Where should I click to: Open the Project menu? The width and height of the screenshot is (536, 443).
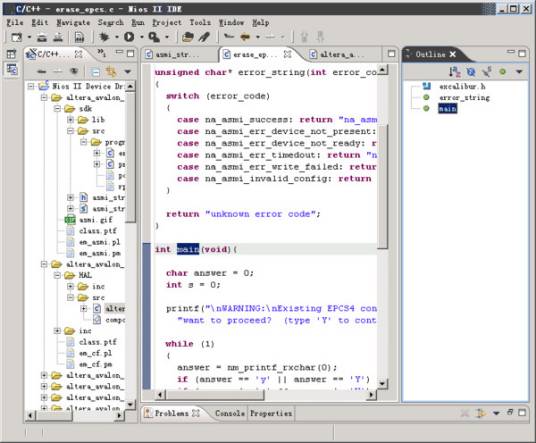click(x=167, y=23)
